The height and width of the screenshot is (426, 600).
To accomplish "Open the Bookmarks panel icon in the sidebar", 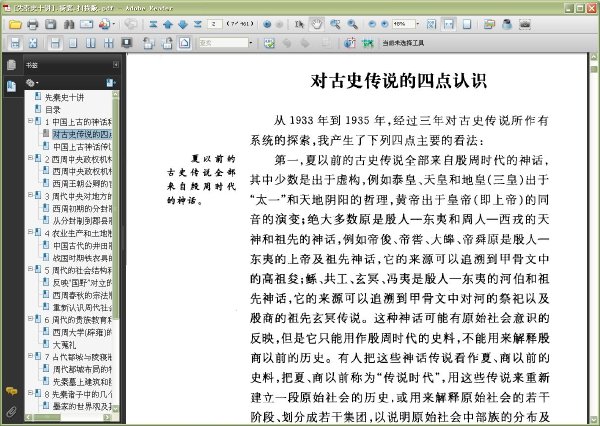I will tap(11, 86).
